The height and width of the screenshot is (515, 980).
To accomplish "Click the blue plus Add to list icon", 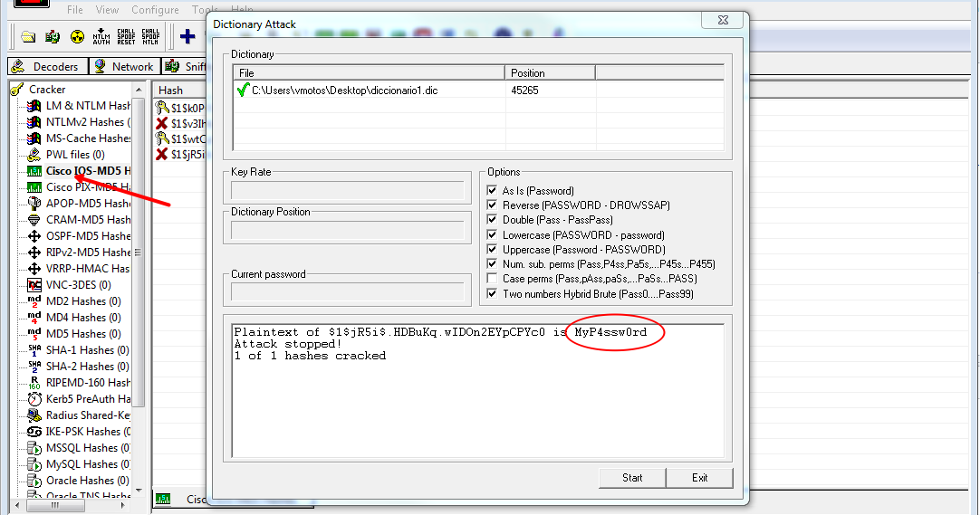I will pos(187,36).
